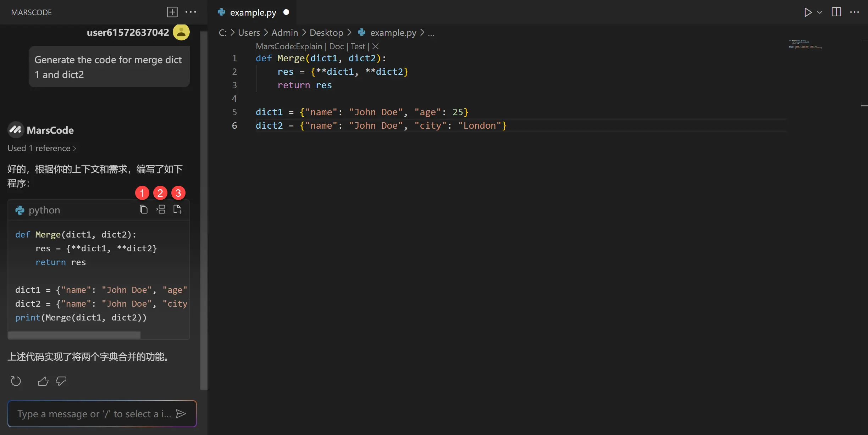
Task: Send the chat message with arrow icon
Action: point(181,414)
